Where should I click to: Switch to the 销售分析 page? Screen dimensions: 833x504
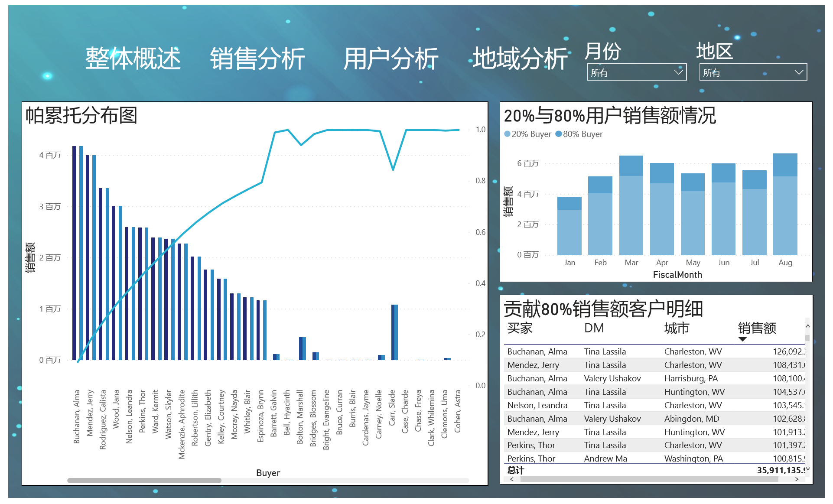click(x=257, y=59)
